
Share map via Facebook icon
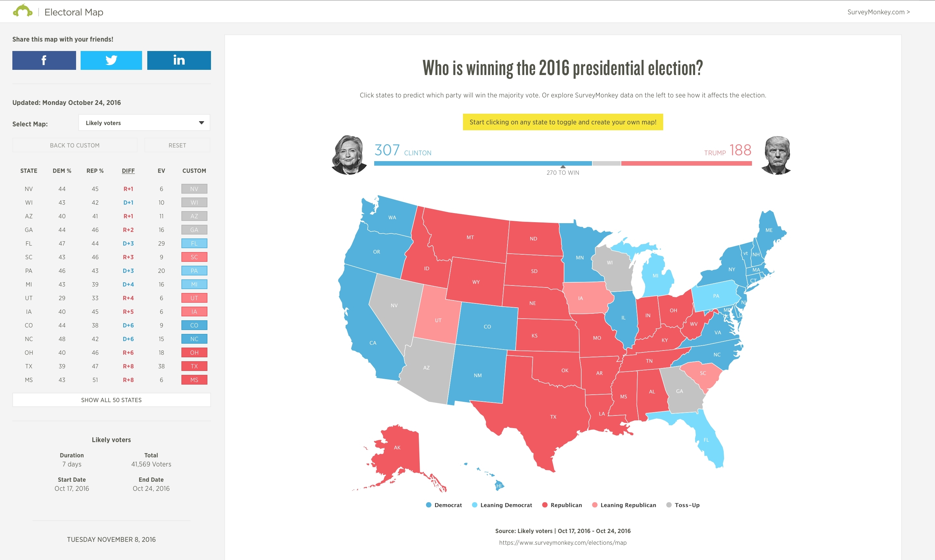[44, 60]
